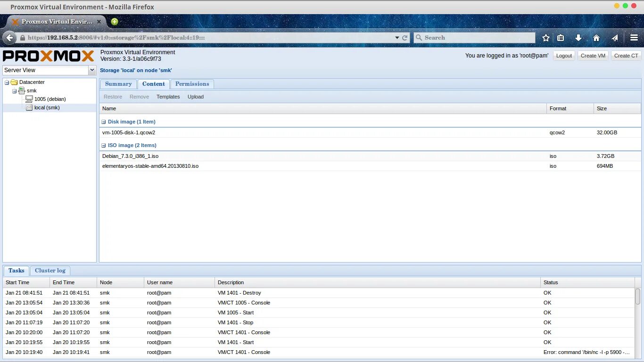Collapse the smk tree node

(14, 91)
